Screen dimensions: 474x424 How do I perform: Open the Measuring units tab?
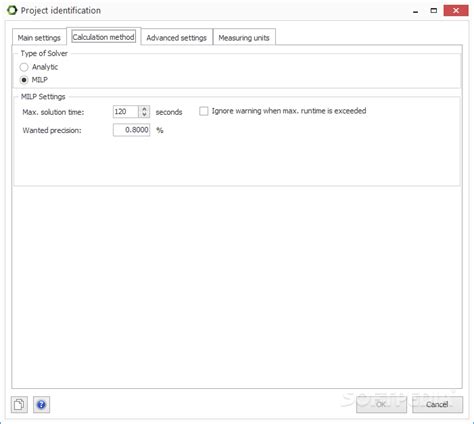pos(244,38)
